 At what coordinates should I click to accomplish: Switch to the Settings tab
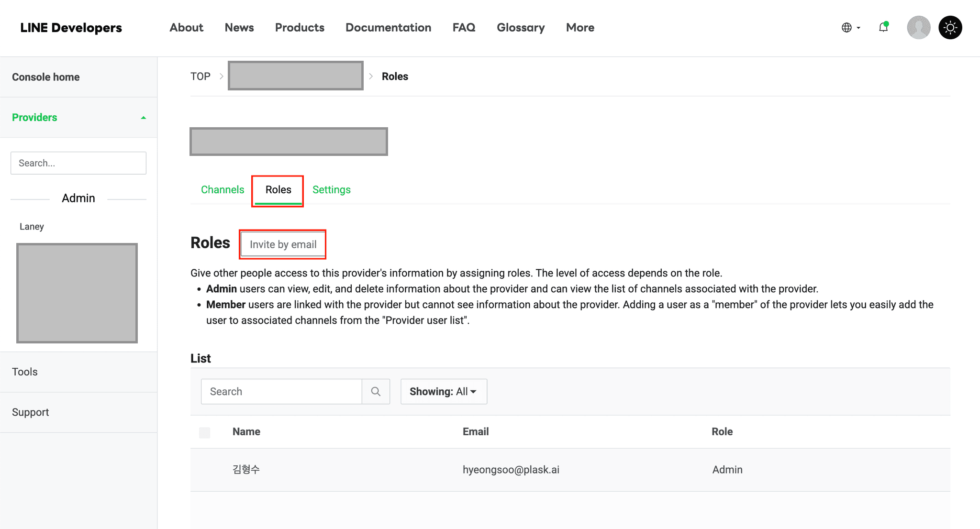(332, 190)
